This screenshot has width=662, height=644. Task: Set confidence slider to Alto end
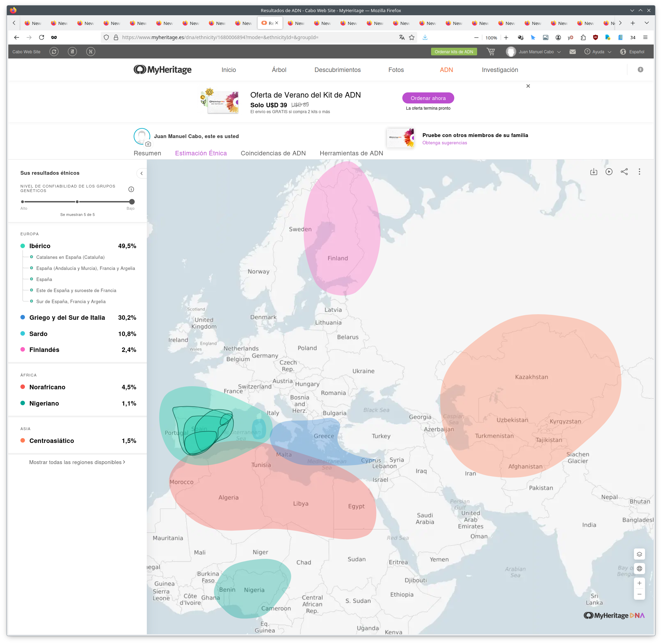click(23, 202)
